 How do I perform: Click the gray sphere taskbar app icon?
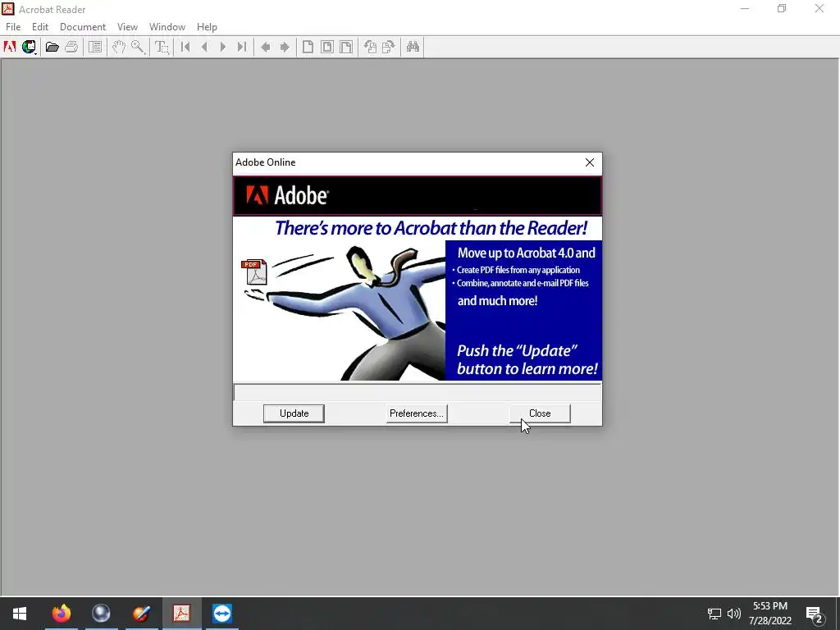pyautogui.click(x=101, y=614)
